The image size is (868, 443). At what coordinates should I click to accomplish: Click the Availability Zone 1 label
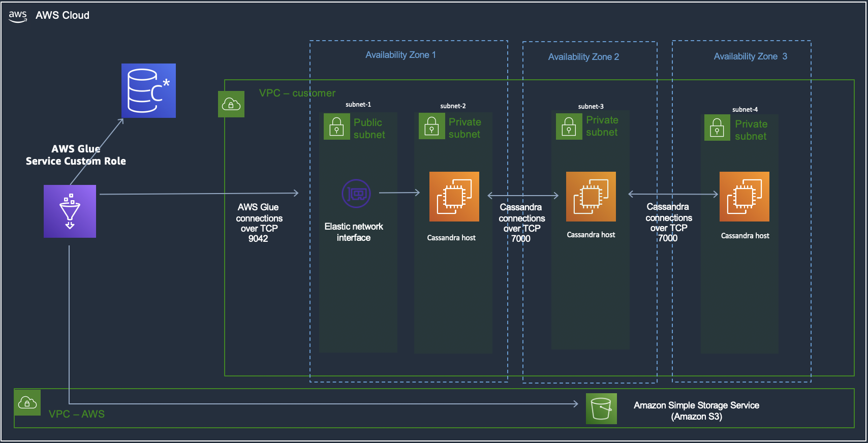point(401,55)
